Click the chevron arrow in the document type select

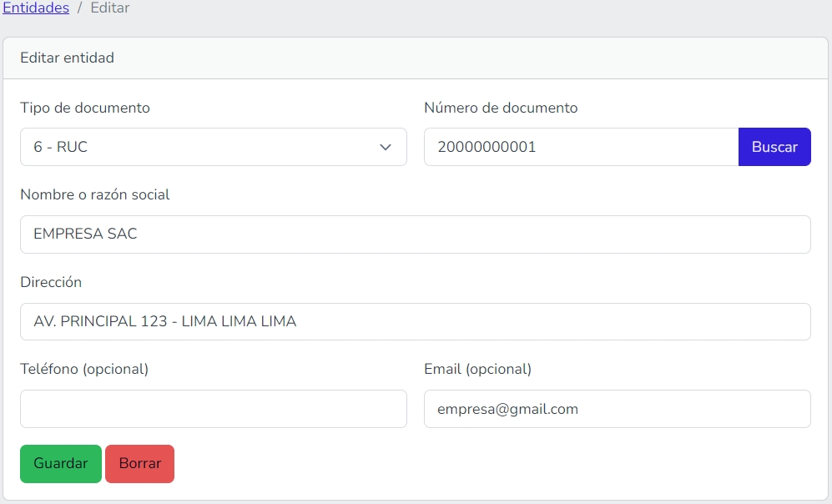[x=386, y=147]
